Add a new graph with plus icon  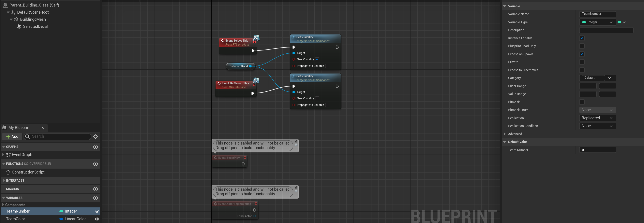tap(96, 147)
